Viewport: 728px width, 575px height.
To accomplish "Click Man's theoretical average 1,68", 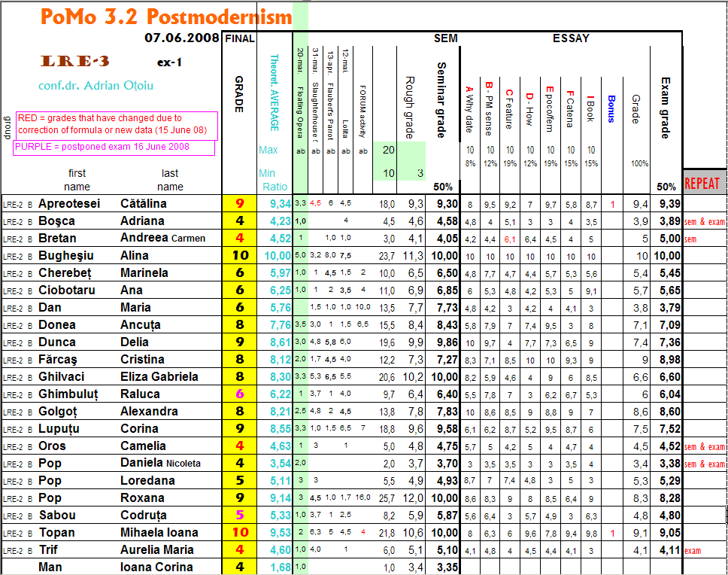I will 281,567.
